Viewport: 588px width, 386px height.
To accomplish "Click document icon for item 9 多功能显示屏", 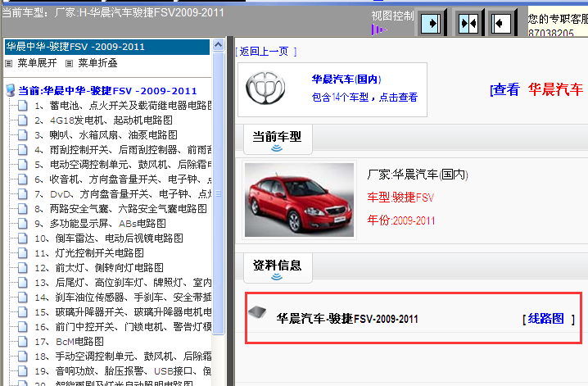I will pyautogui.click(x=23, y=223).
